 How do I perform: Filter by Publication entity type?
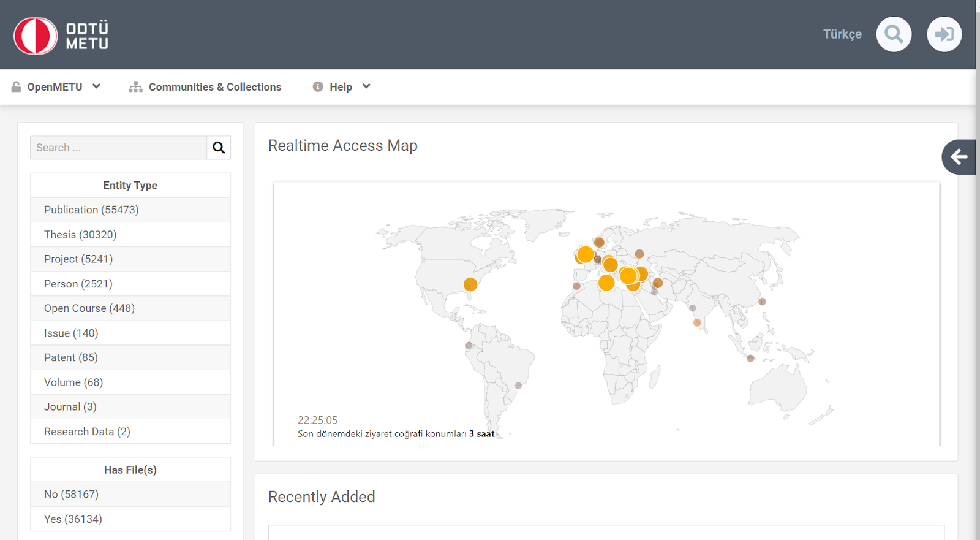pyautogui.click(x=91, y=210)
